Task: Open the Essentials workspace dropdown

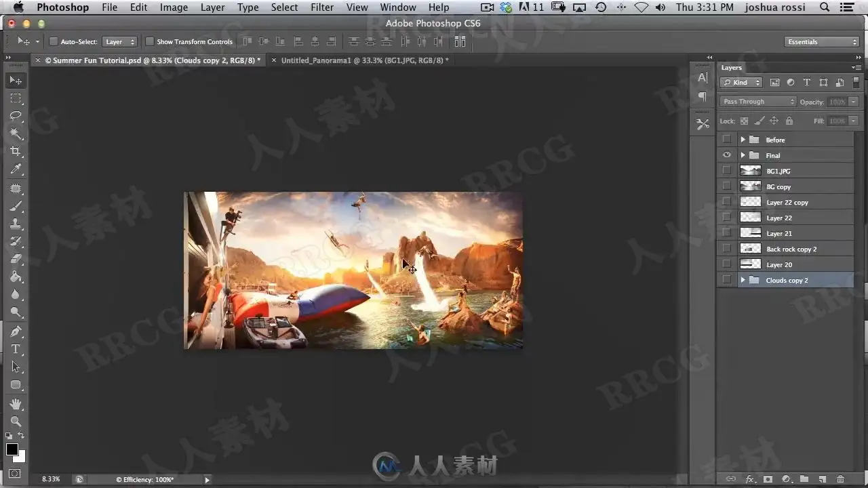Action: pos(823,41)
